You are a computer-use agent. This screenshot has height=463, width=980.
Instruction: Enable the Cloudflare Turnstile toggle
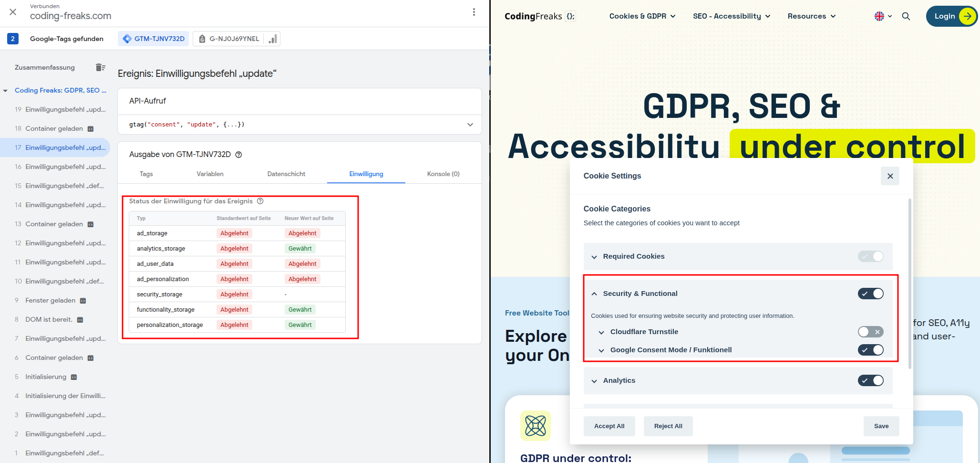(x=870, y=331)
